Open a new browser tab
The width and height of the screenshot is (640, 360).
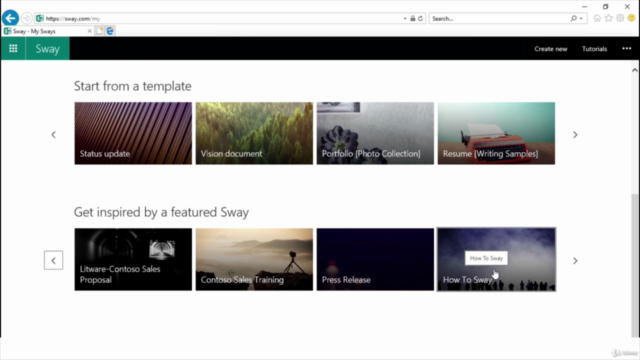[x=100, y=31]
